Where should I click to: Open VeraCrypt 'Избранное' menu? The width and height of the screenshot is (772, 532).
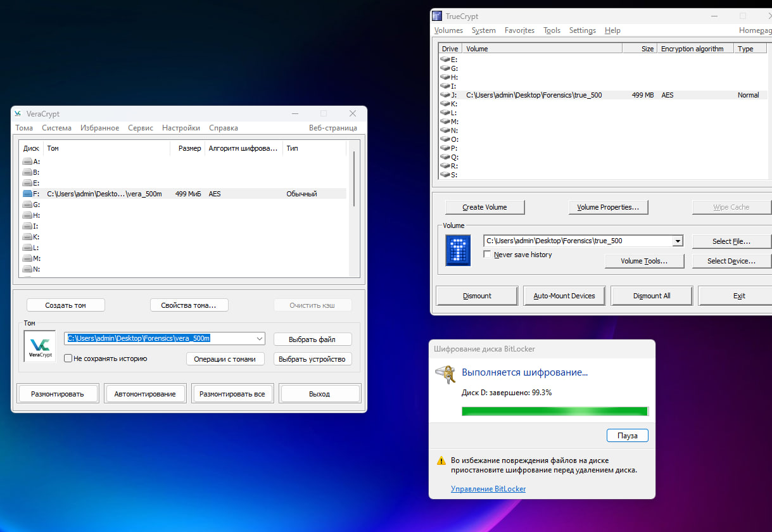pos(99,128)
